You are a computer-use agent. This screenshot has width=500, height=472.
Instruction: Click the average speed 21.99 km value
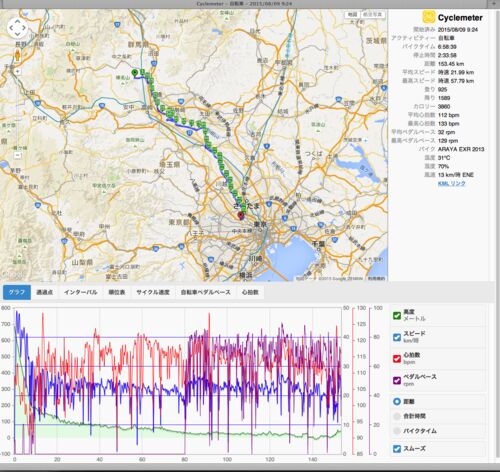pos(456,72)
